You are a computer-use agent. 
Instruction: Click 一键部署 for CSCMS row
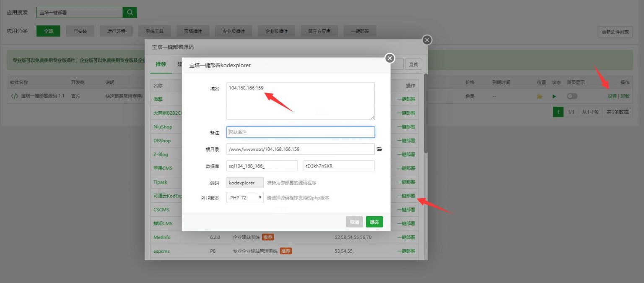406,210
